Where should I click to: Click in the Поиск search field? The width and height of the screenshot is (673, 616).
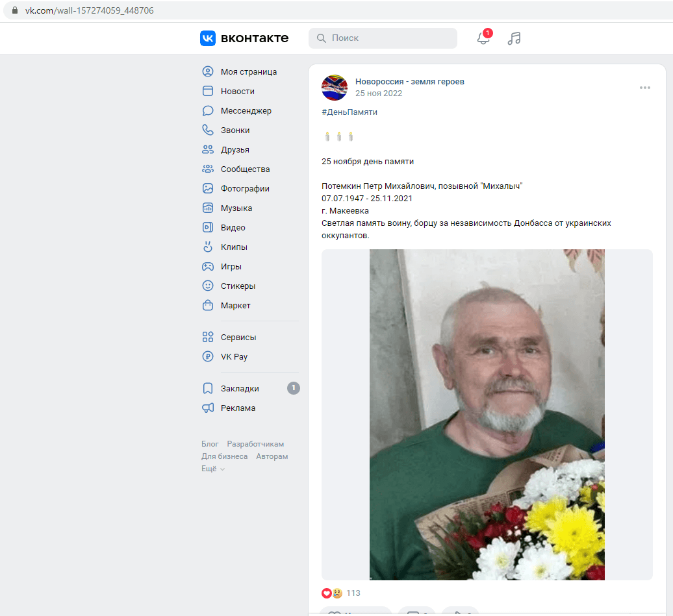[x=383, y=38]
